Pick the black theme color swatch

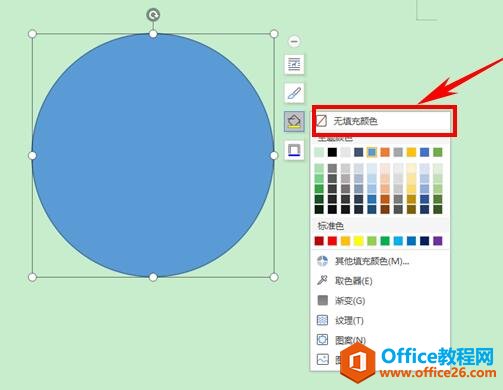332,152
